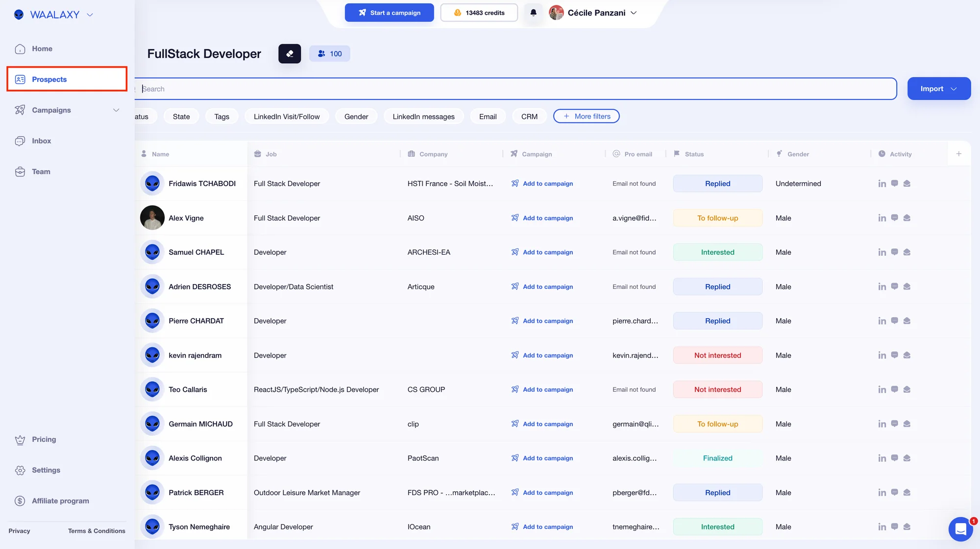Screen dimensions: 980x549
Task: Change Interested status for Samuel CHAPEL
Action: coord(717,252)
